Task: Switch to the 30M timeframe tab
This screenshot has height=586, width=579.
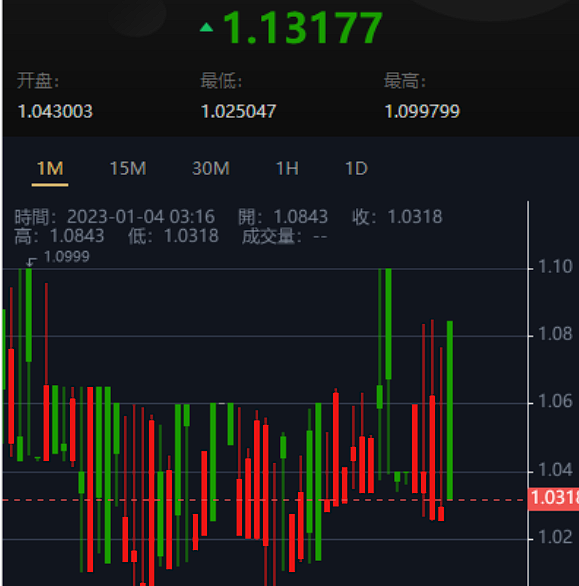Action: [x=211, y=169]
